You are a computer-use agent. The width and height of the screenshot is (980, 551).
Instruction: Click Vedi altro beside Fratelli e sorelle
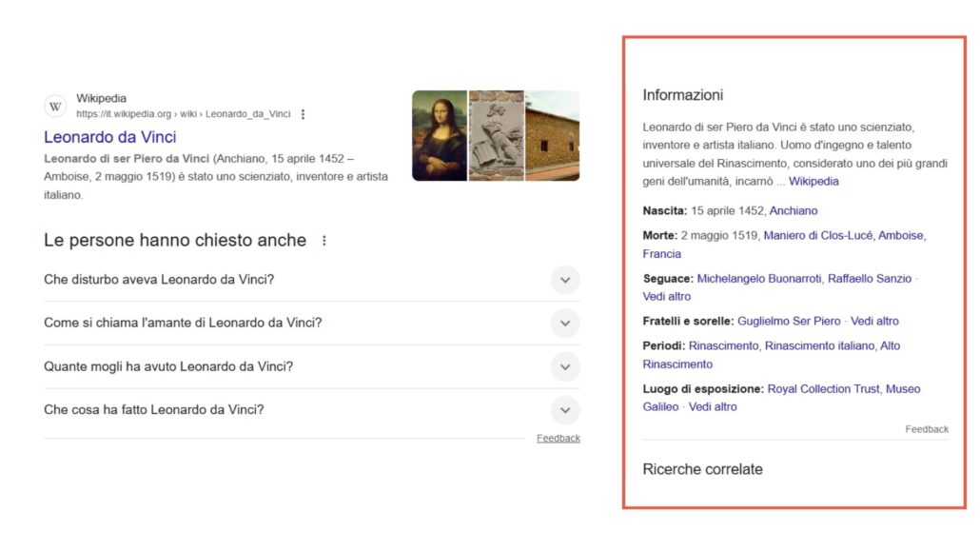coord(874,321)
